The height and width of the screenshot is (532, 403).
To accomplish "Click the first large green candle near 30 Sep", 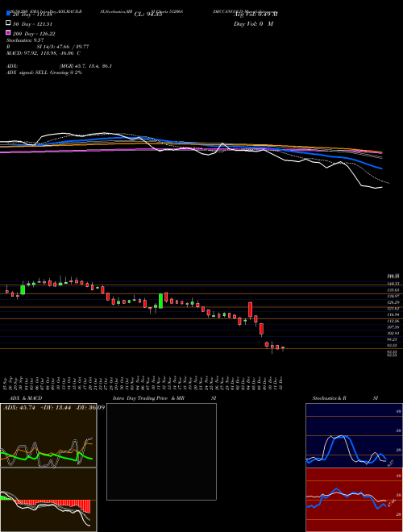I will [23, 290].
